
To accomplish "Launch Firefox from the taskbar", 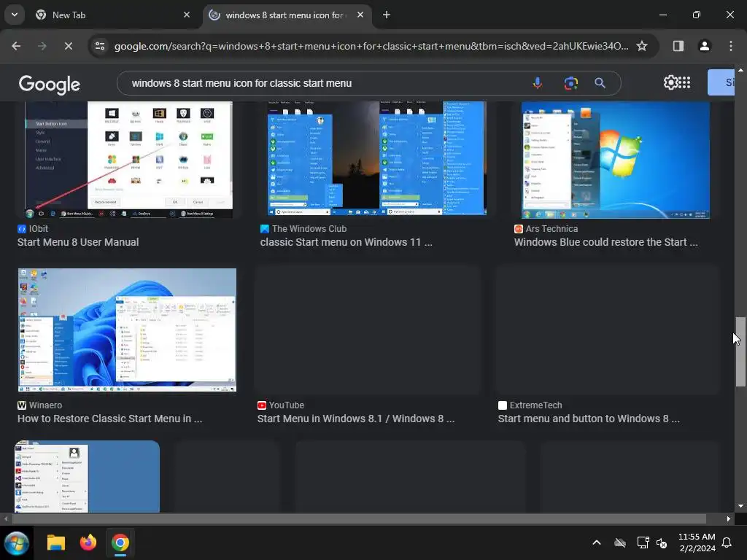I will (88, 542).
